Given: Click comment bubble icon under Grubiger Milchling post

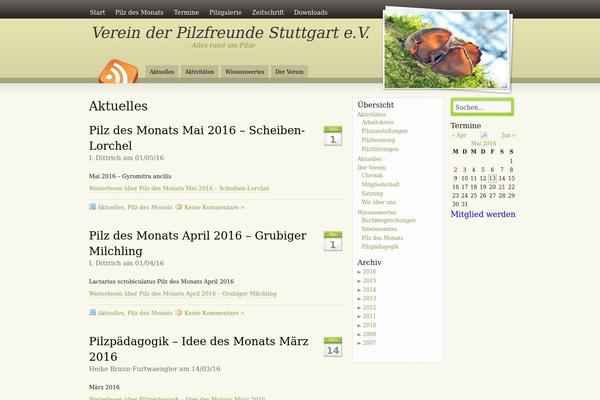Looking at the screenshot, I should [x=179, y=312].
